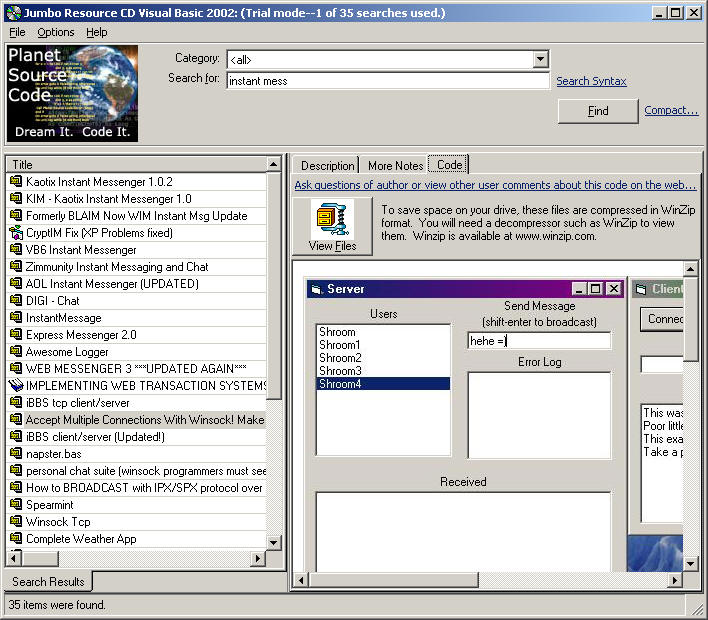The height and width of the screenshot is (620, 708).
Task: Select the Search Results tab
Action: [48, 582]
